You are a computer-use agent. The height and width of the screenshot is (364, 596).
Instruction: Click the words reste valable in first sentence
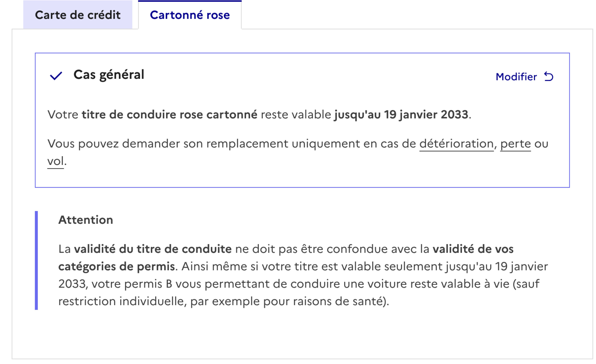coord(296,114)
